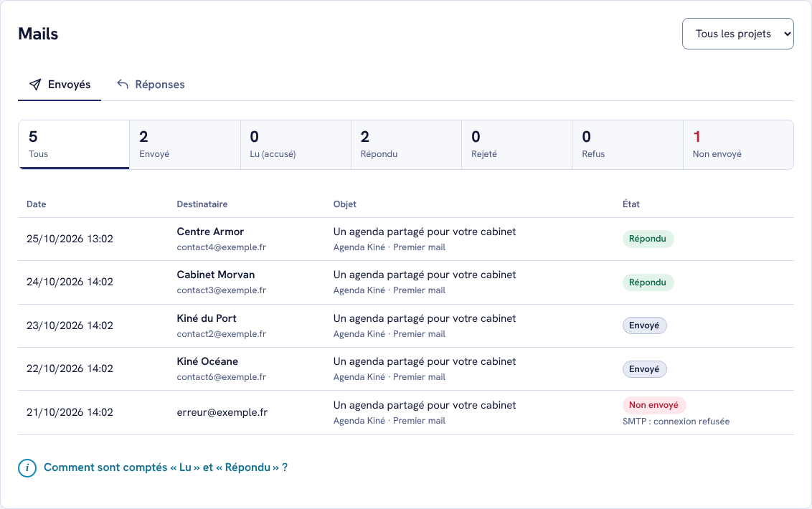The height and width of the screenshot is (509, 812).
Task: Filter by the 'Rejeté' counter
Action: (516, 145)
